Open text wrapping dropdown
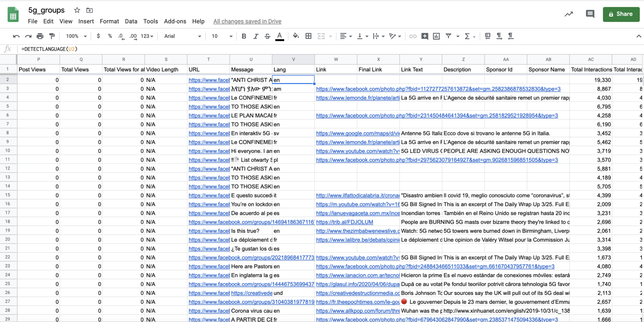 pos(379,36)
